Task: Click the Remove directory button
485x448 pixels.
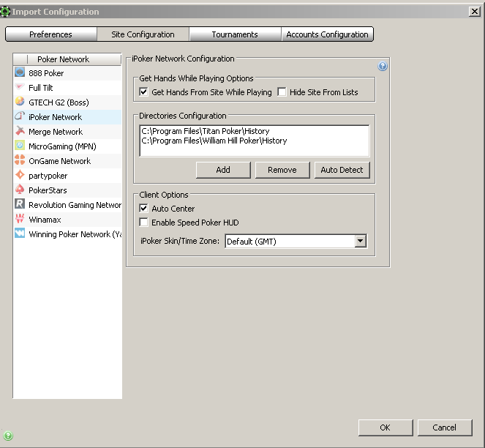Action: (x=282, y=170)
